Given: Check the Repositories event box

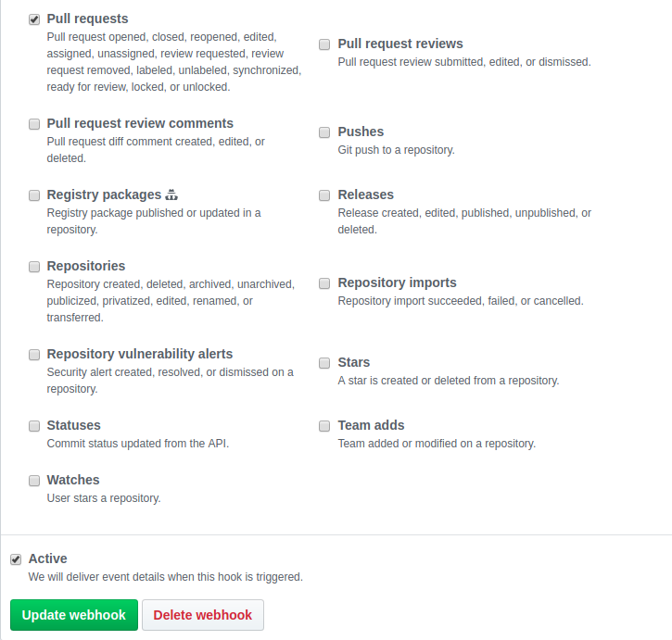Looking at the screenshot, I should click(34, 267).
